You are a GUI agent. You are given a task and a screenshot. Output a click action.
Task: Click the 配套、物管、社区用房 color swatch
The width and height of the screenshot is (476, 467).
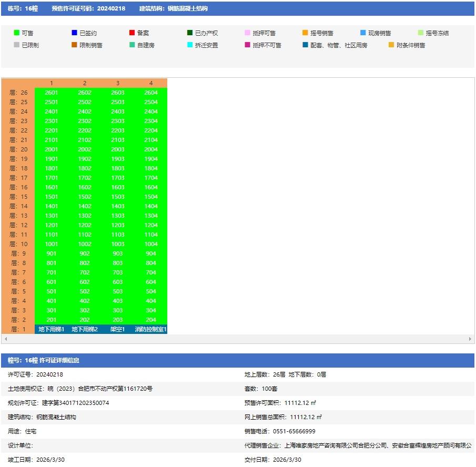point(306,45)
